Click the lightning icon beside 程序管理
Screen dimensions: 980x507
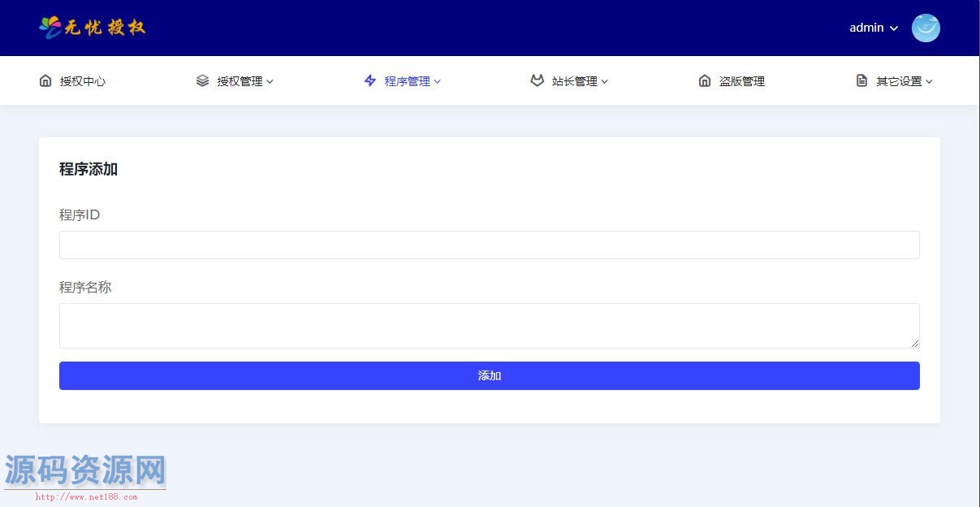[x=370, y=80]
